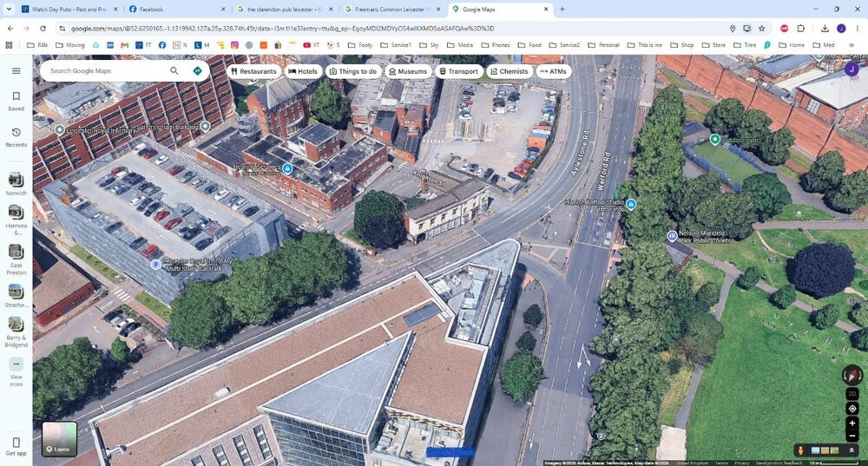Filter map by Museums

click(408, 71)
